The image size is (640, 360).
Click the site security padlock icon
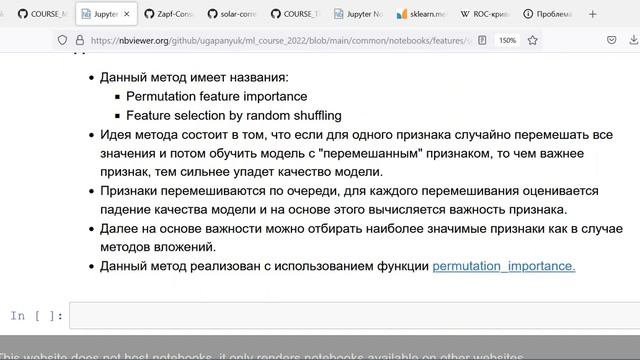coord(80,40)
